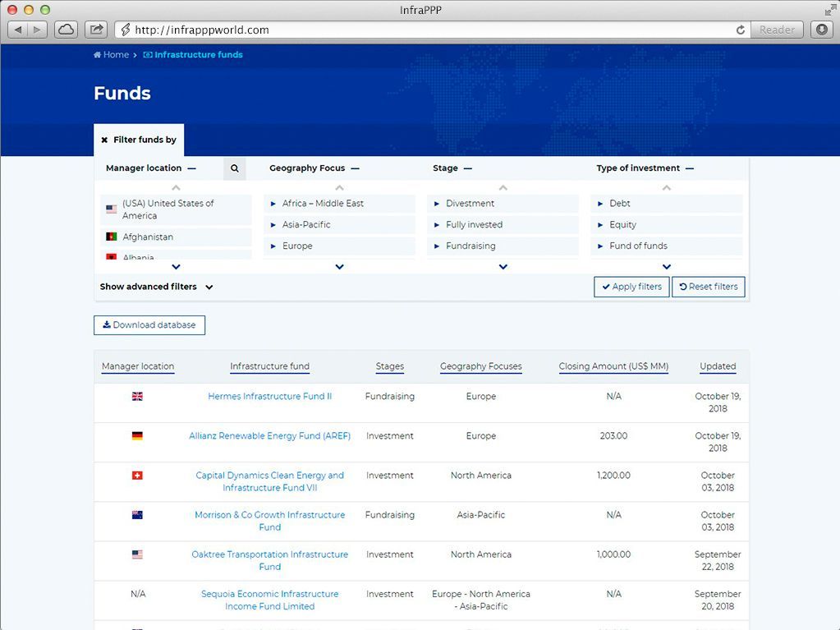Open Hermes Infrastructure Fund II link
840x630 pixels.
coord(269,396)
